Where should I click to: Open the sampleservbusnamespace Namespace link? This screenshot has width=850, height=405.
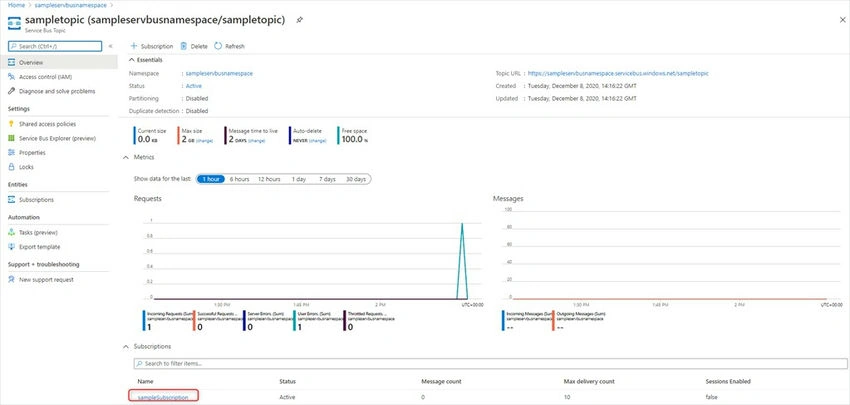coord(219,73)
